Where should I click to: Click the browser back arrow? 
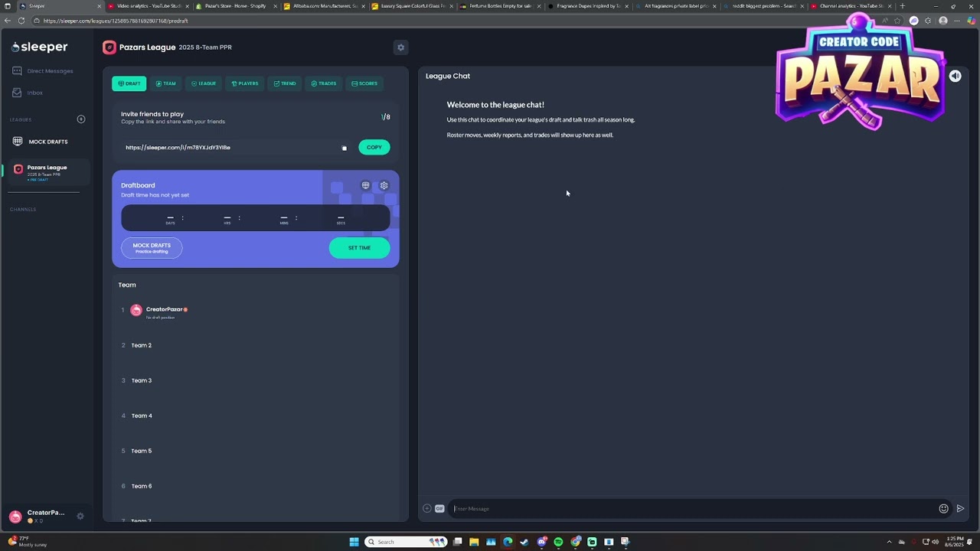click(8, 21)
